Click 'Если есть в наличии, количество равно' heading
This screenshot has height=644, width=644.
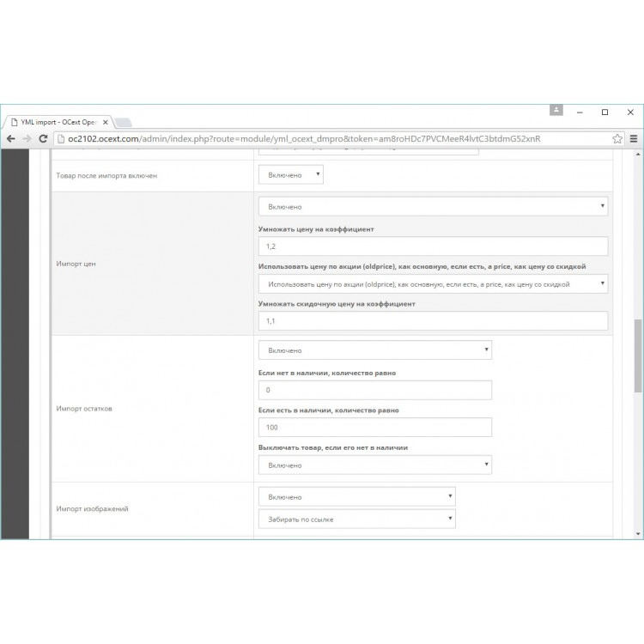pos(329,410)
